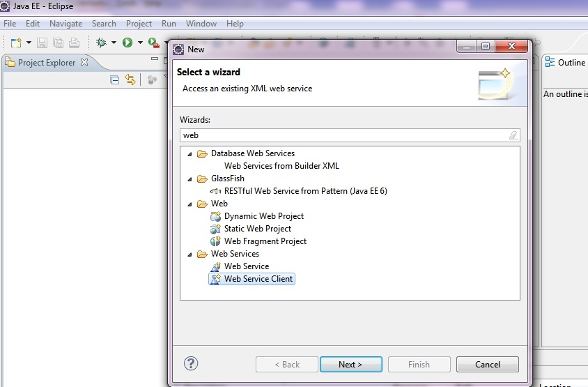Select Web Services from Builder XML
Image resolution: width=588 pixels, height=387 pixels.
(x=281, y=166)
